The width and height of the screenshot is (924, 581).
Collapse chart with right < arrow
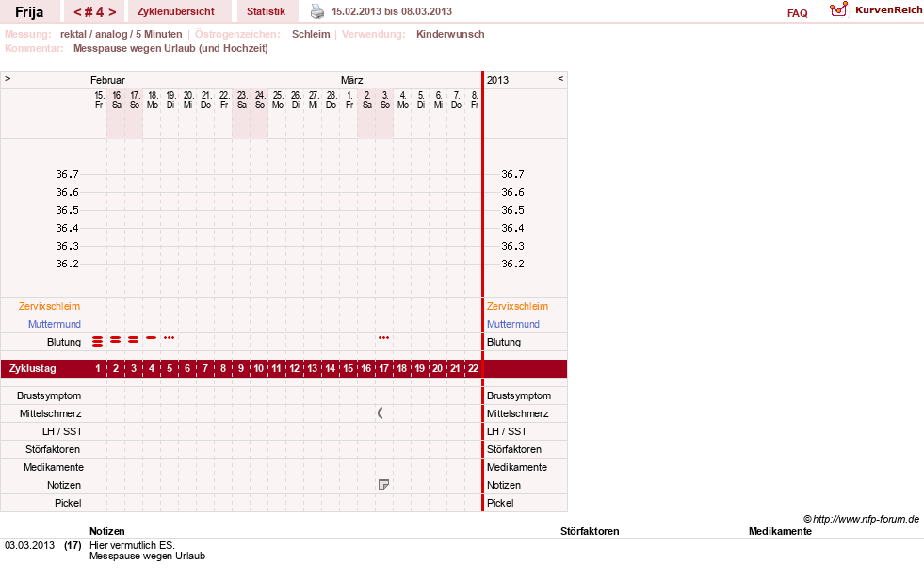tap(560, 78)
